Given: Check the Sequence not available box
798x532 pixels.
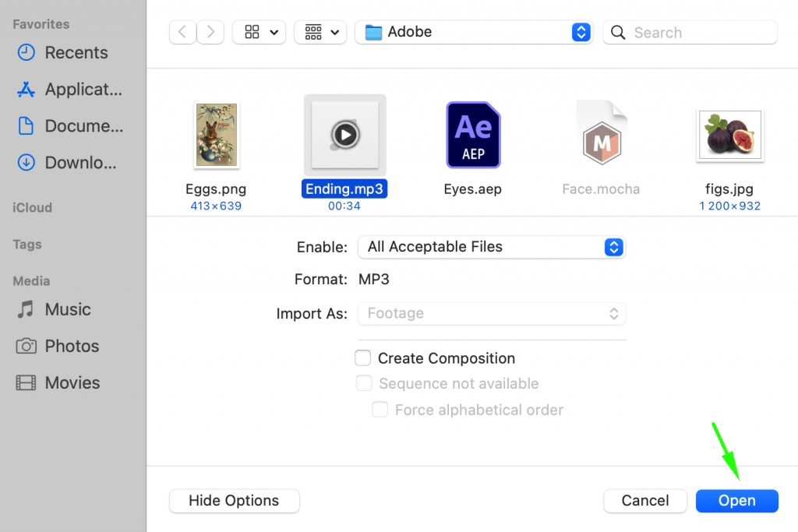Looking at the screenshot, I should pos(364,383).
